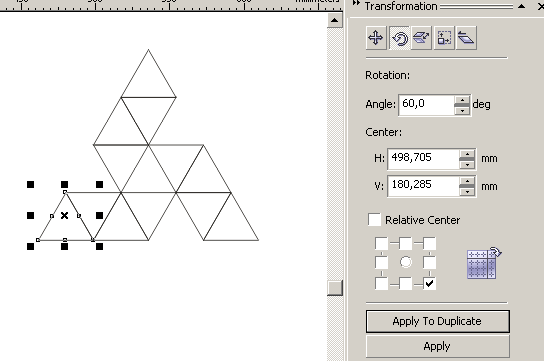Image resolution: width=544 pixels, height=361 pixels.
Task: Click the Center H value field
Action: (424, 159)
